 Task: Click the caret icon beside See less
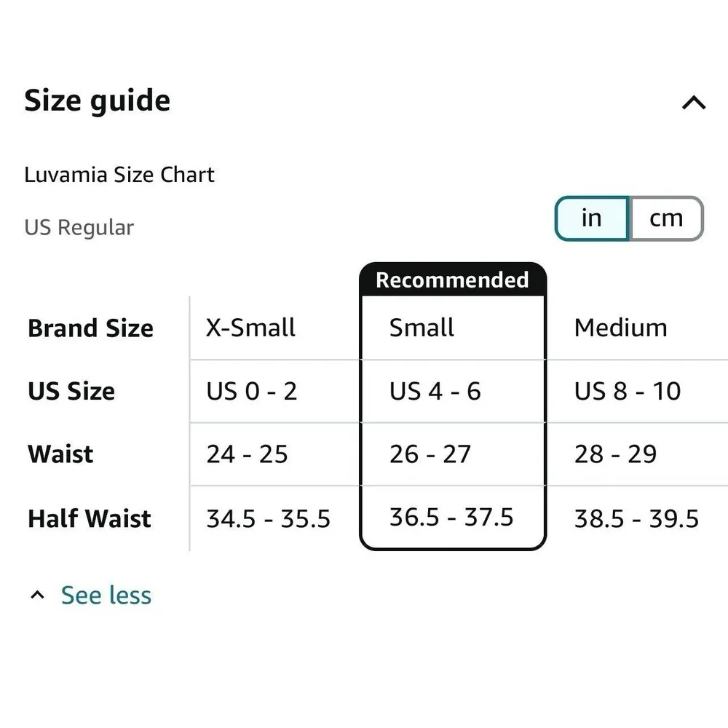[x=37, y=596]
